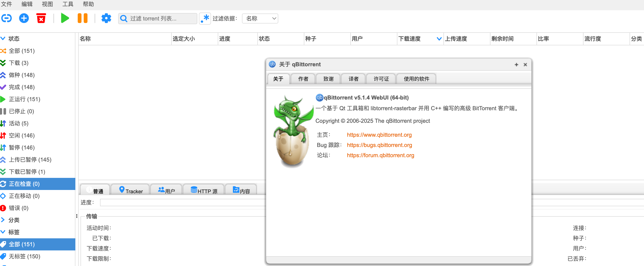Screen dimensions: 644x266
Task: Open the qbittorrent.org homepage link
Action: 379,135
